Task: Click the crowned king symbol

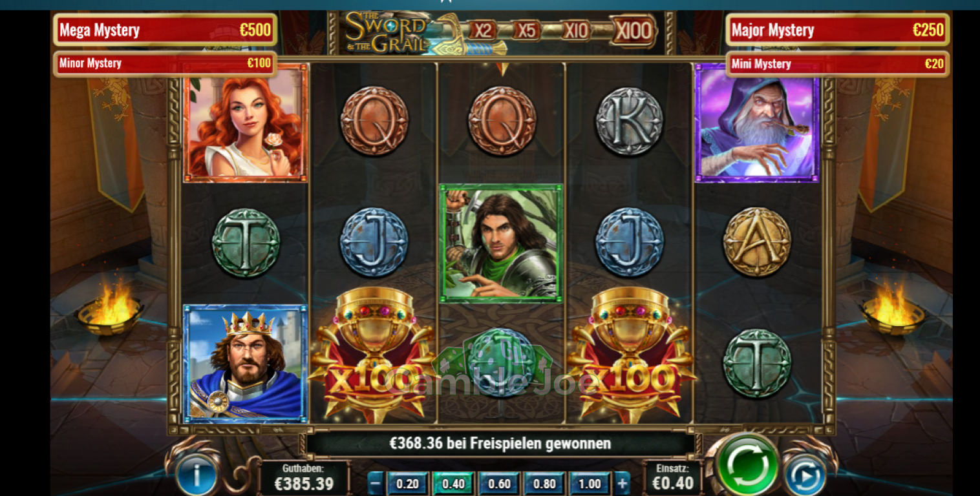Action: [246, 364]
